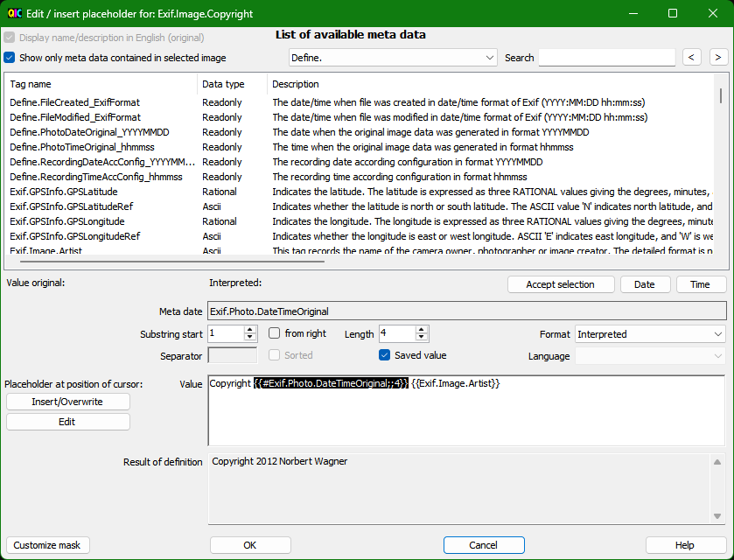734x560 pixels.
Task: Click the Edit placeholder button
Action: pyautogui.click(x=68, y=422)
